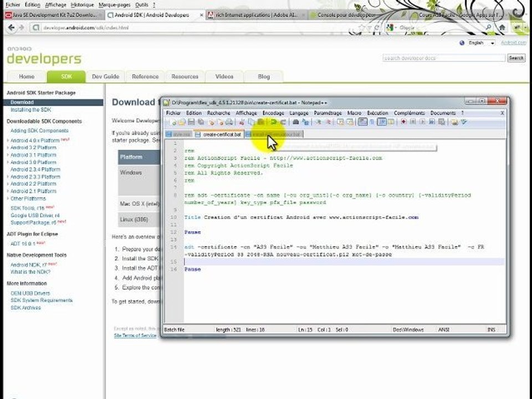
Task: Toggle the Show all characters pilcrow icon
Action: click(372, 122)
